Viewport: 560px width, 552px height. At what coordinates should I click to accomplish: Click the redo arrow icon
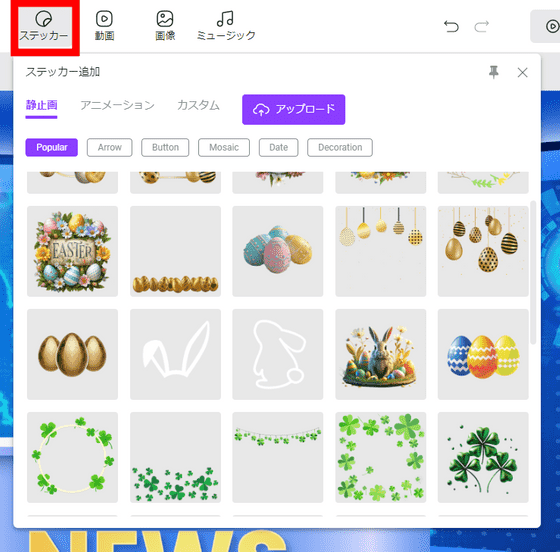[x=481, y=27]
